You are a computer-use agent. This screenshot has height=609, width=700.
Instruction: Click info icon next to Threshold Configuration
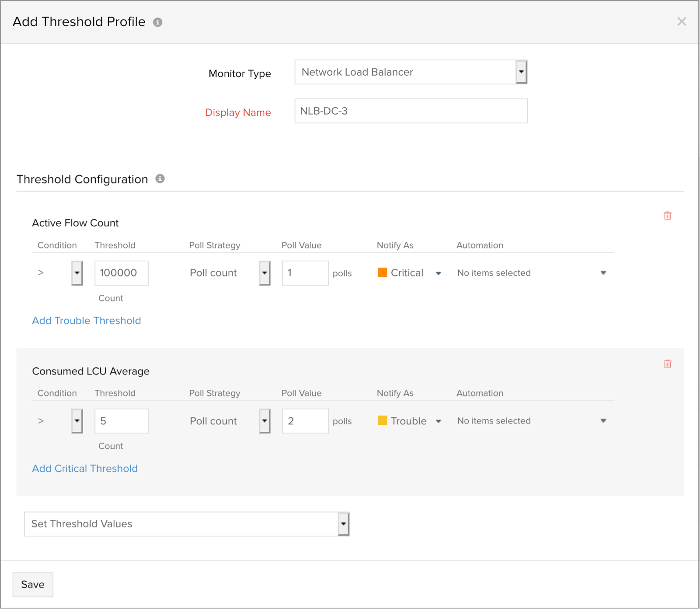[x=160, y=178]
